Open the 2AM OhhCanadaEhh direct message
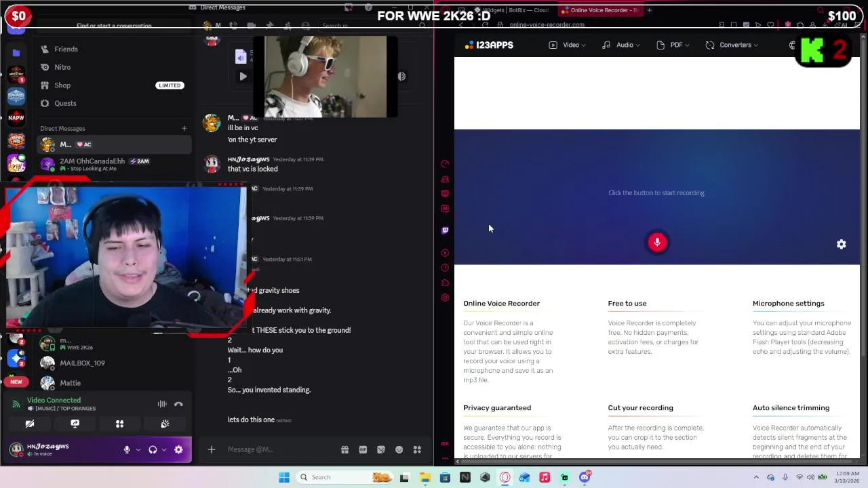The height and width of the screenshot is (488, 868). click(x=113, y=164)
